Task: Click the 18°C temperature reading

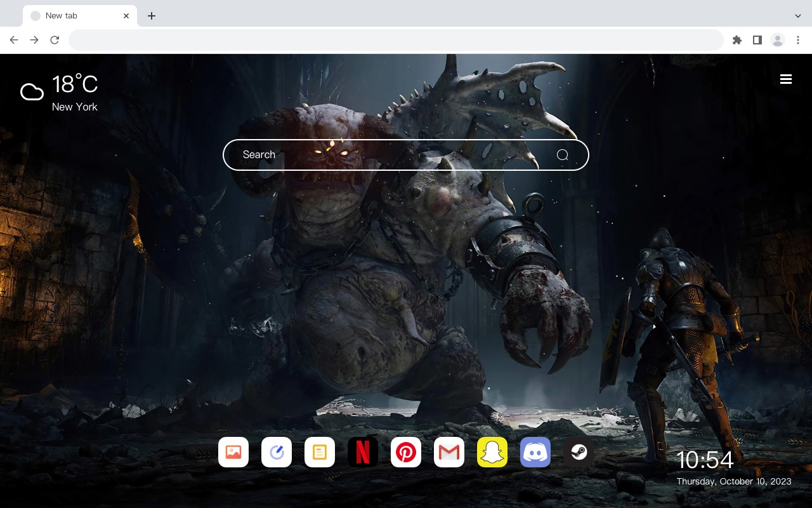Action: pos(75,84)
